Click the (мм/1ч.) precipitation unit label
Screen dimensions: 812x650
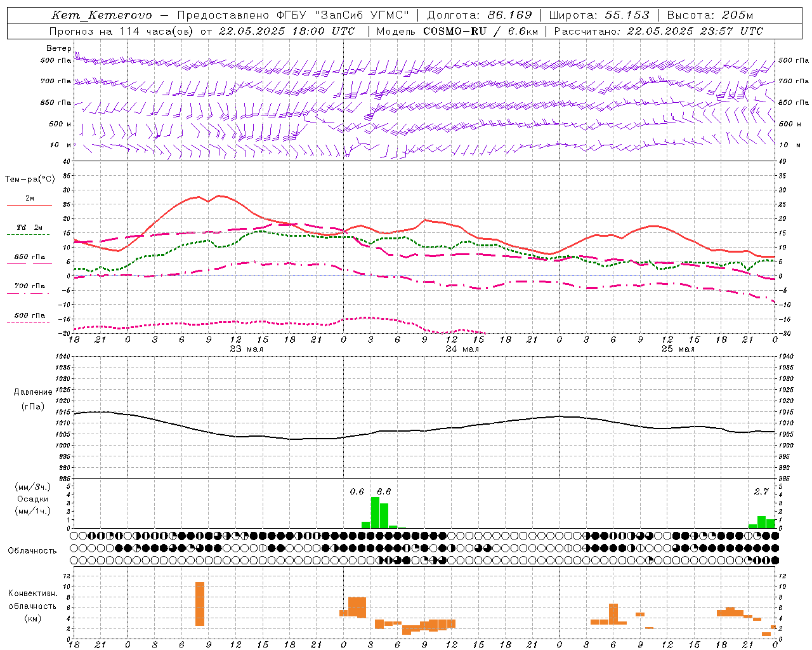click(33, 511)
